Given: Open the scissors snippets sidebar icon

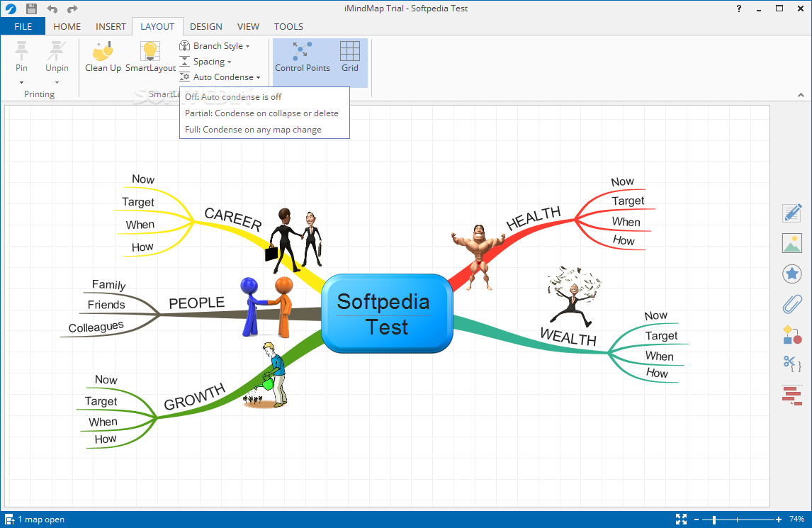Looking at the screenshot, I should [x=791, y=364].
